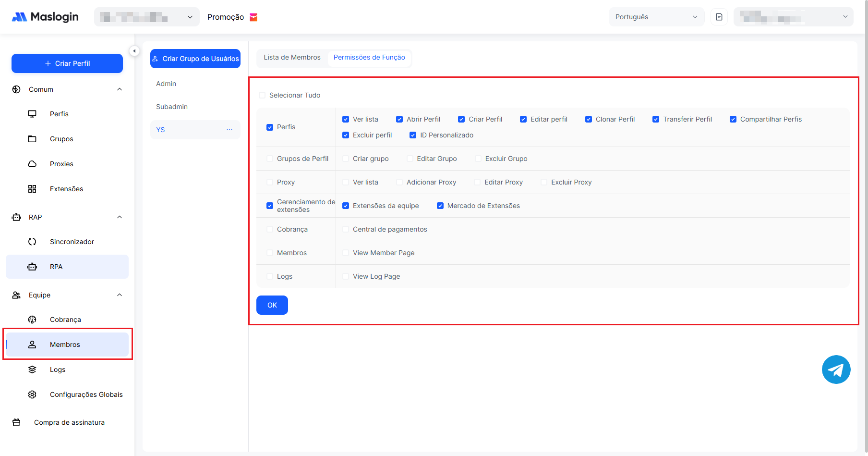Uncheck the Clonar Perfil permission

pyautogui.click(x=588, y=119)
